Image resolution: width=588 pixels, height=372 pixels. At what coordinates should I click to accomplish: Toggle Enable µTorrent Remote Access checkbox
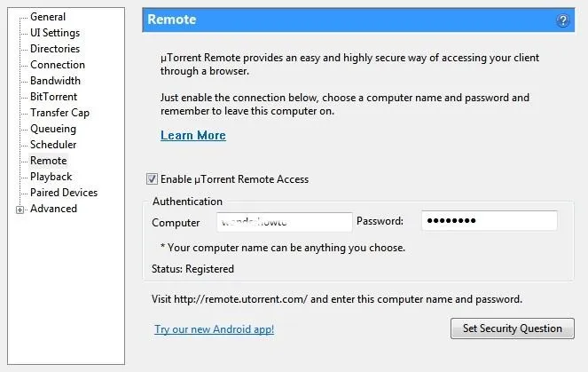152,179
